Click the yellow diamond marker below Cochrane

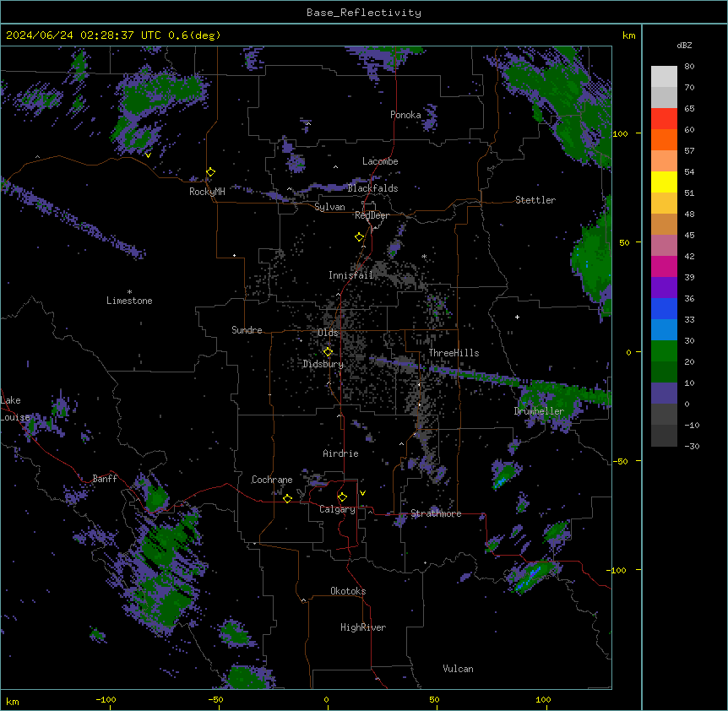287,498
